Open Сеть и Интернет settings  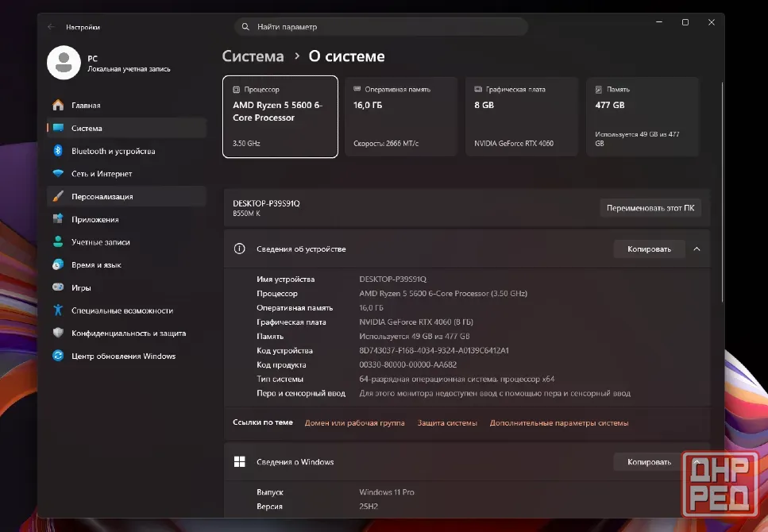[126, 173]
